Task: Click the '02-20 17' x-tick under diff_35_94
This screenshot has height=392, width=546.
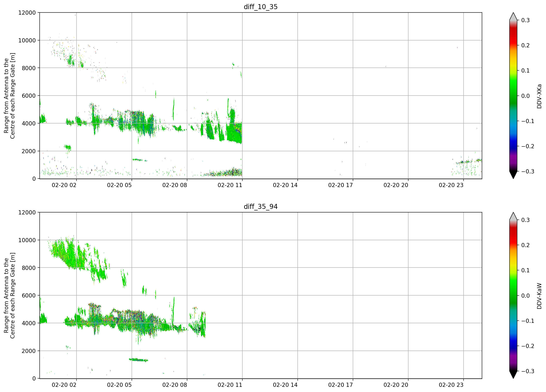Action: [341, 385]
